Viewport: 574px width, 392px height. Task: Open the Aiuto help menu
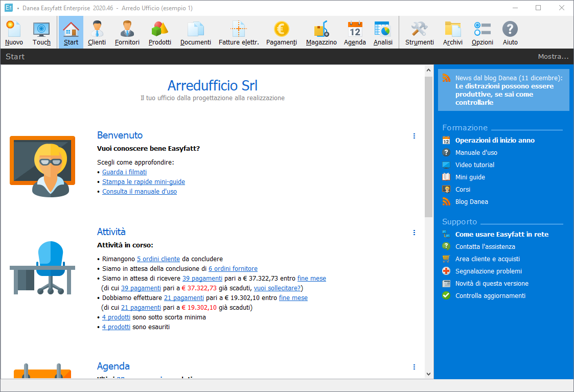point(510,33)
